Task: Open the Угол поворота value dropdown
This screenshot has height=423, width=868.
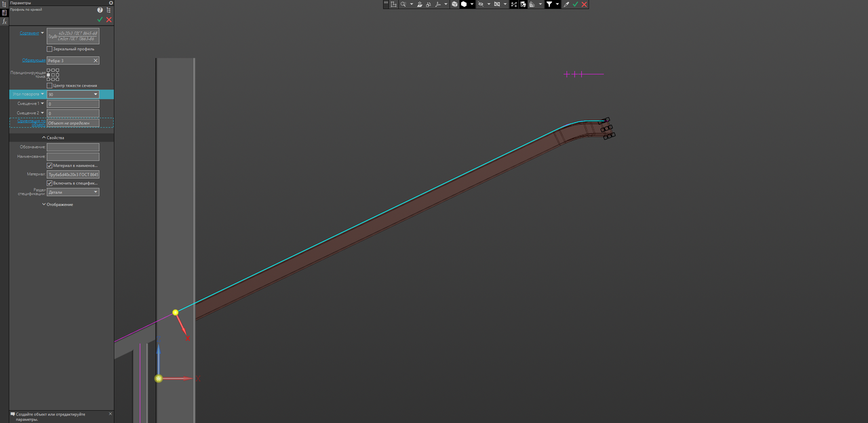Action: tap(96, 94)
